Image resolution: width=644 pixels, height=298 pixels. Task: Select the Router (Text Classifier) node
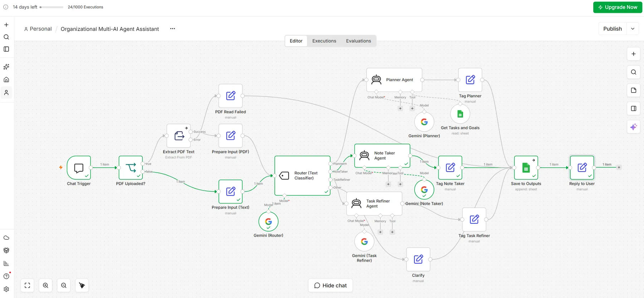click(302, 175)
